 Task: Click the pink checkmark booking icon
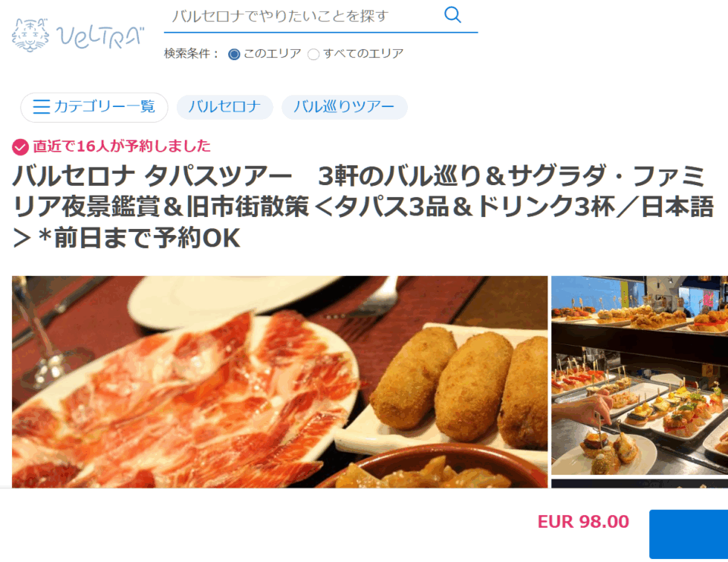(20, 147)
